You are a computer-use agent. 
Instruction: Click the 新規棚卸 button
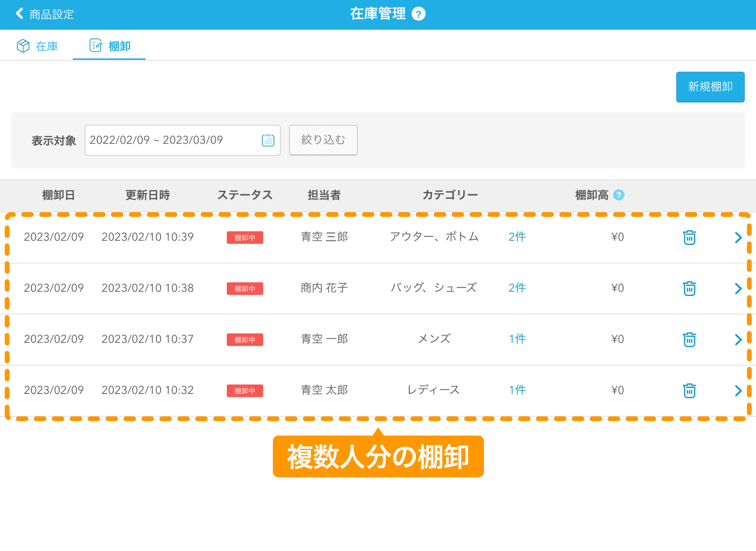click(710, 87)
